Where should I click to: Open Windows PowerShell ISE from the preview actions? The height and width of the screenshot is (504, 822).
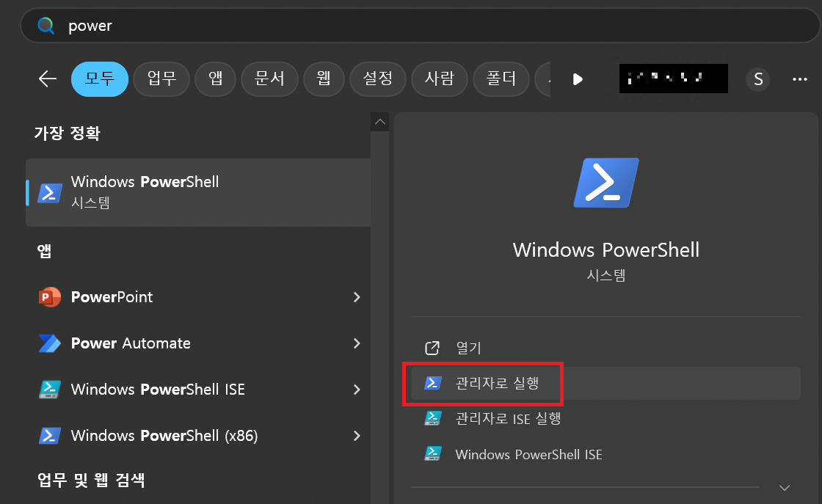(x=605, y=454)
